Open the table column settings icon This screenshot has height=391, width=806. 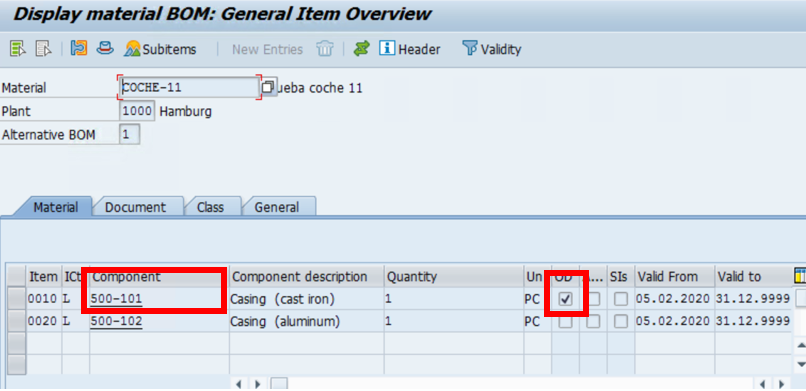tap(799, 276)
